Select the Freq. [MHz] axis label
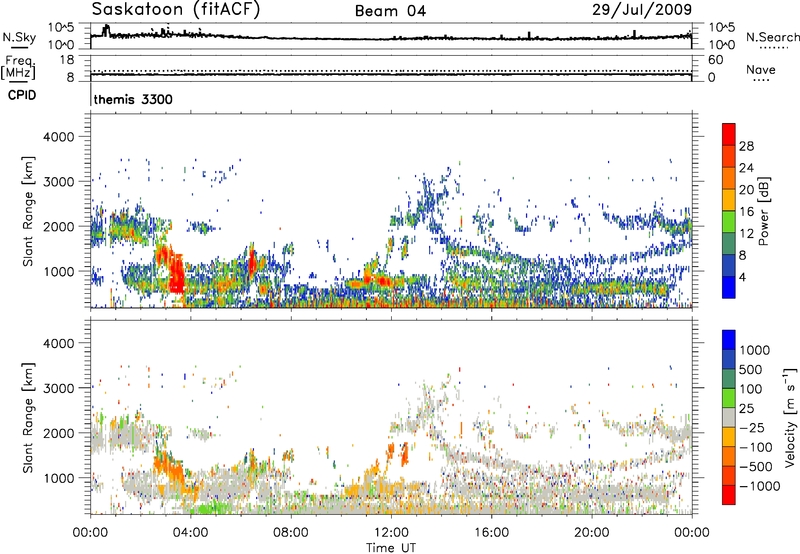The width and height of the screenshot is (800, 554). point(19,68)
